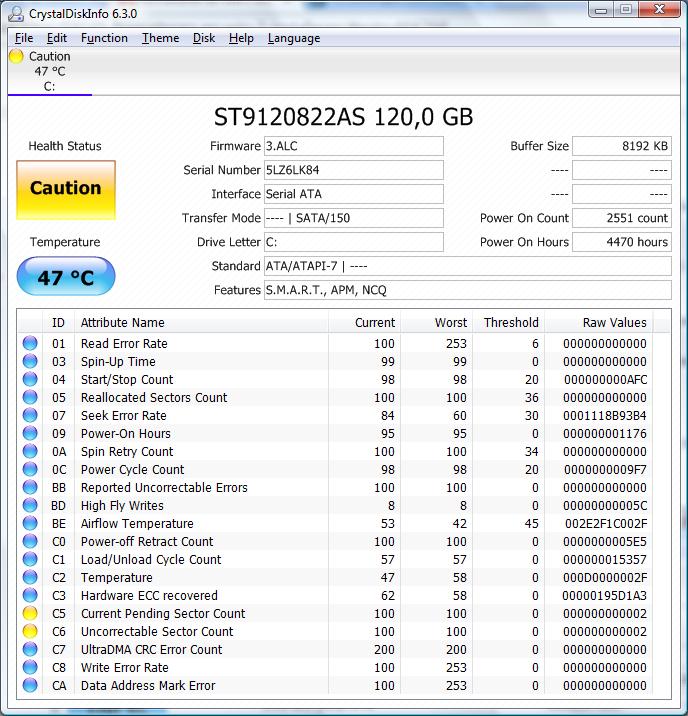Click yellow icon for Uncorrectable Sector Count
The image size is (688, 716).
[30, 632]
